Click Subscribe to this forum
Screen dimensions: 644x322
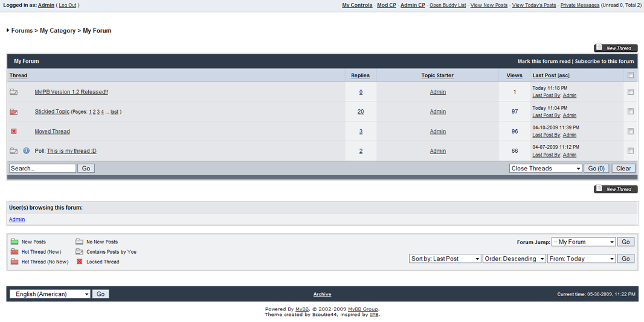(x=604, y=61)
